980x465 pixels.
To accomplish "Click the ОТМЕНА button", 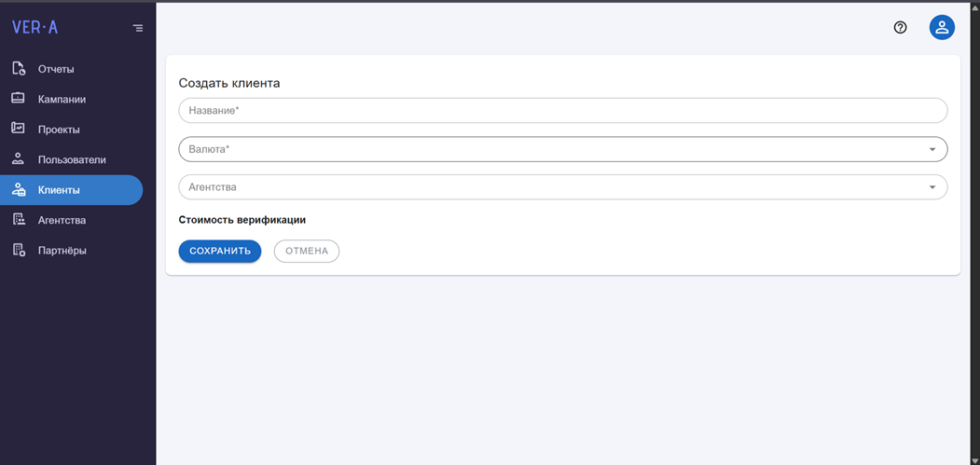I will 307,251.
